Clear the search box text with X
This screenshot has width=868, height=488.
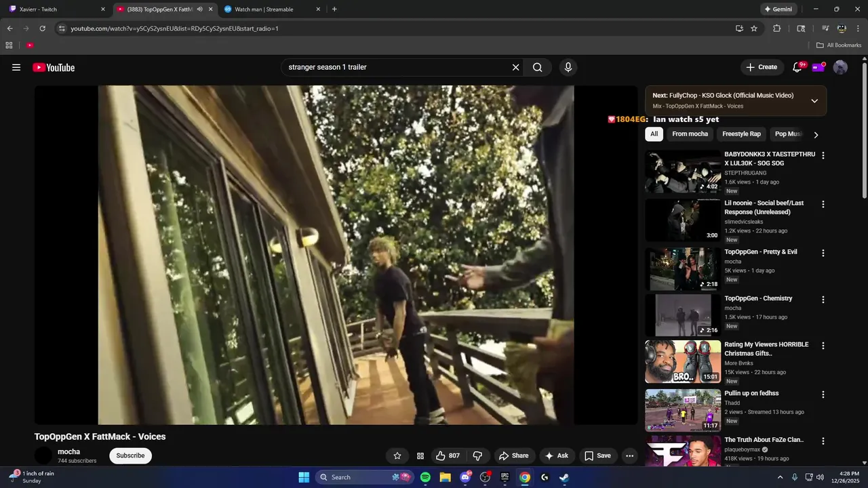tap(515, 67)
